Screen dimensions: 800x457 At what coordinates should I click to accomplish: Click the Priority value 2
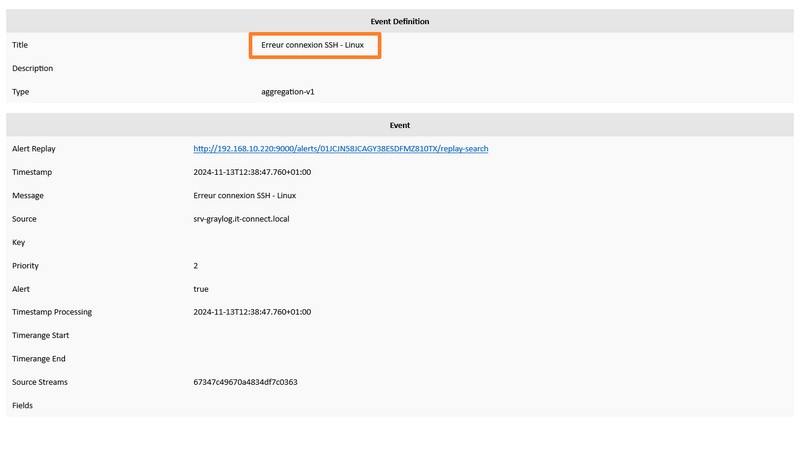coord(195,266)
